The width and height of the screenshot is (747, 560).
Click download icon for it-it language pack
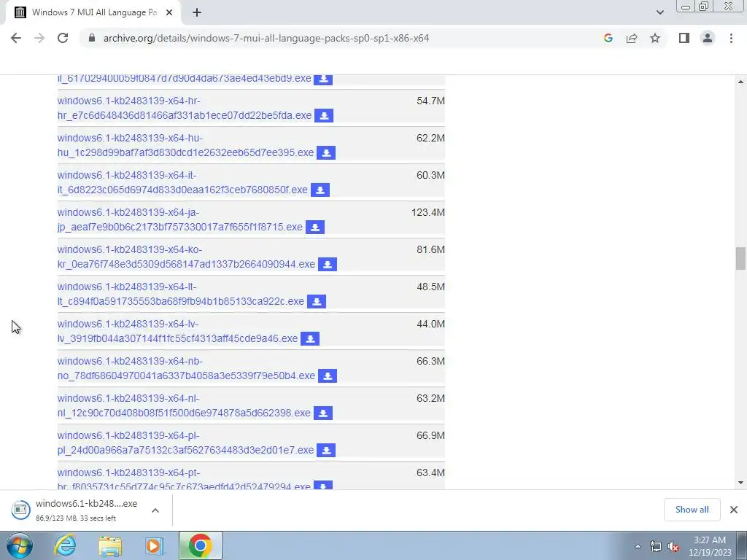pos(320,190)
